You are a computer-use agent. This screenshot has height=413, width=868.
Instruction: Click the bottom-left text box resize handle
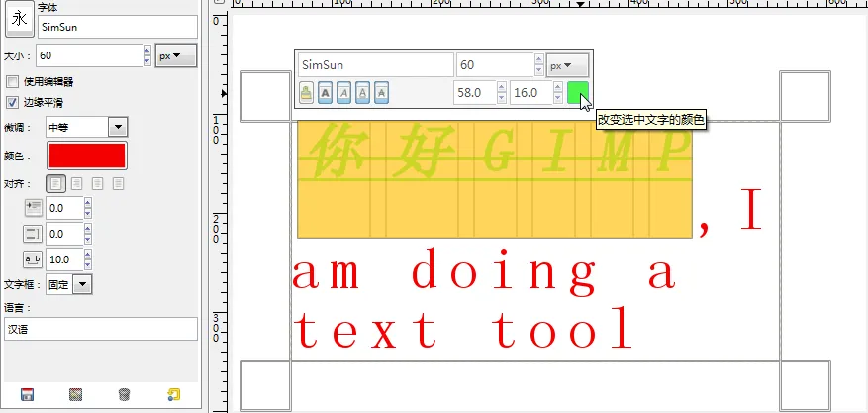265,385
